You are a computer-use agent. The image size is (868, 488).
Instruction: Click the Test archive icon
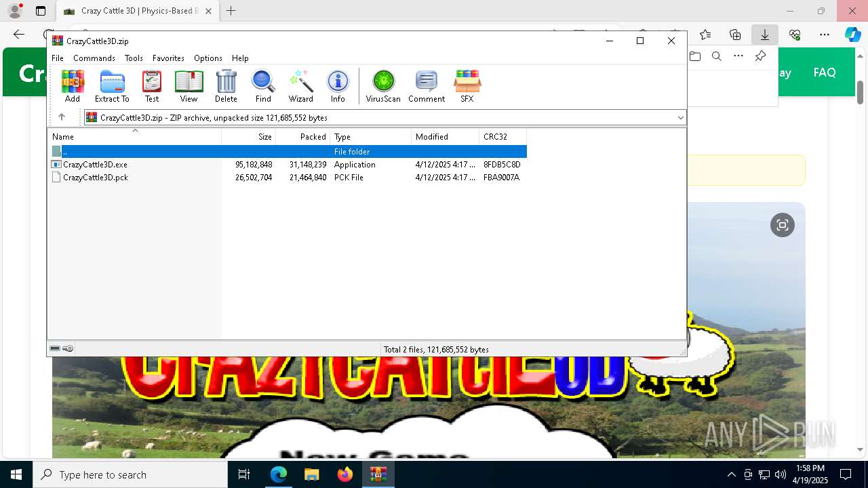tap(152, 86)
